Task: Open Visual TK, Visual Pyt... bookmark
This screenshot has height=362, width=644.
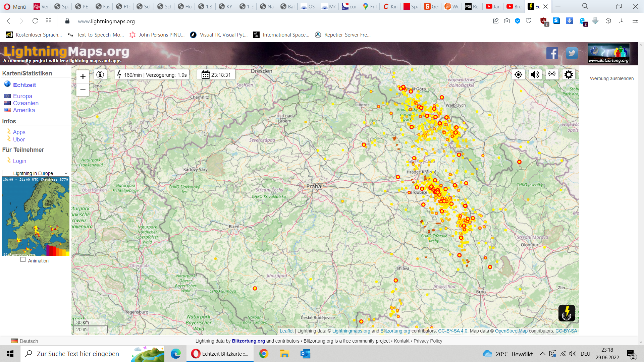Action: pyautogui.click(x=219, y=35)
